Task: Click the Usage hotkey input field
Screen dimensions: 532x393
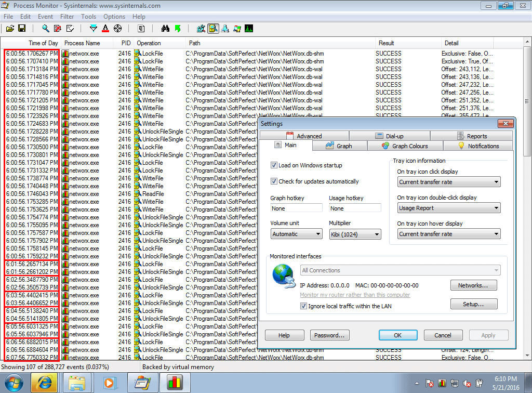Action: click(355, 208)
